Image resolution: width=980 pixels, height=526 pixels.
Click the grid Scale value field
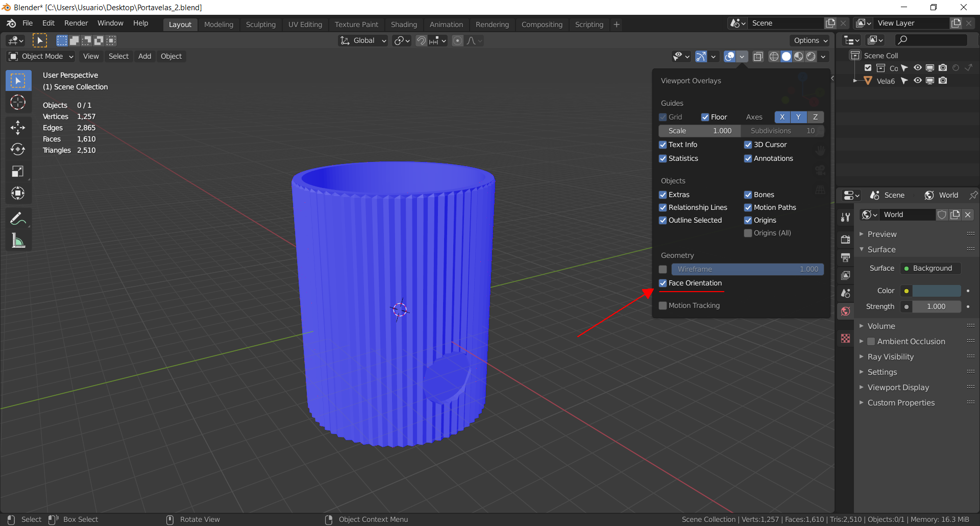click(699, 131)
